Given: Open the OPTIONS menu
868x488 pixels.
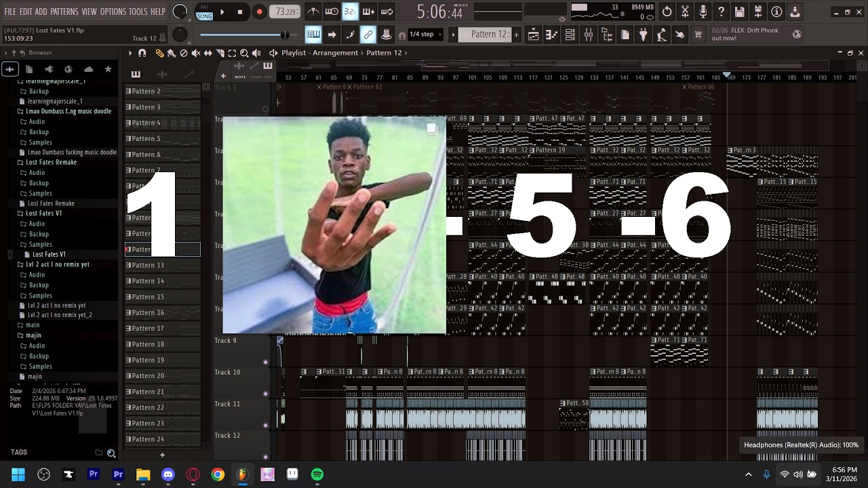Looking at the screenshot, I should click(113, 12).
